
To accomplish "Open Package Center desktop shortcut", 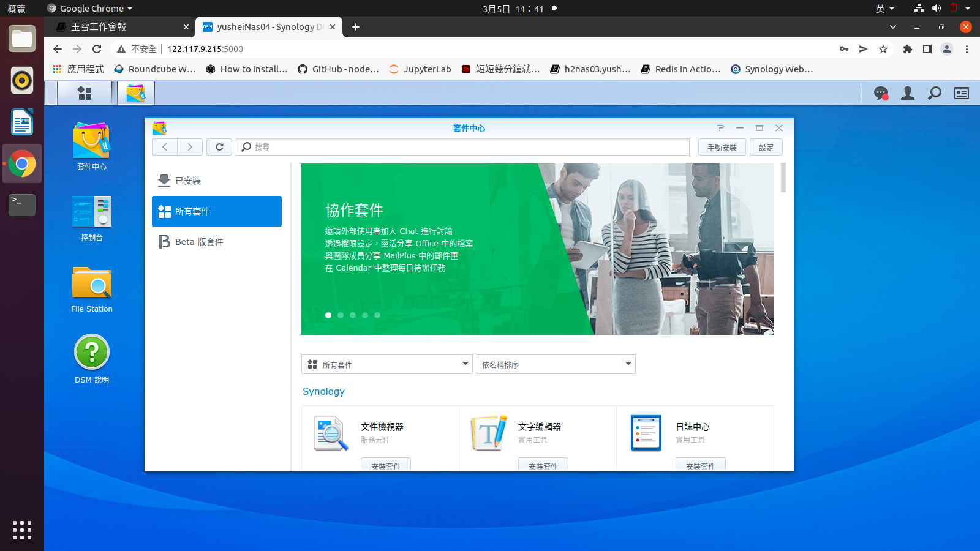I will point(92,146).
